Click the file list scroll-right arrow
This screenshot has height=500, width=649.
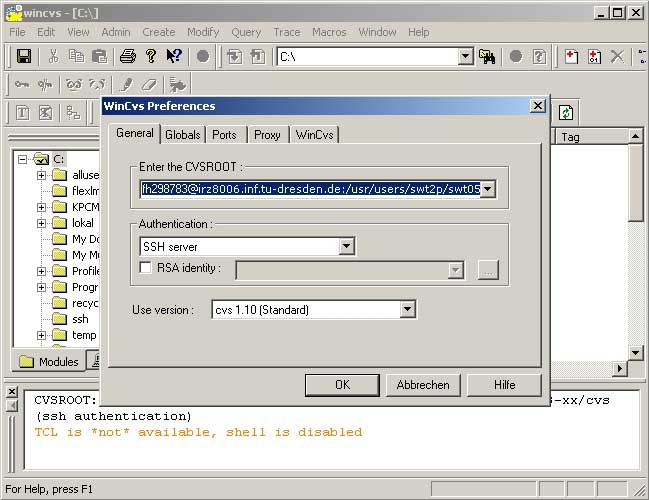(x=620, y=368)
